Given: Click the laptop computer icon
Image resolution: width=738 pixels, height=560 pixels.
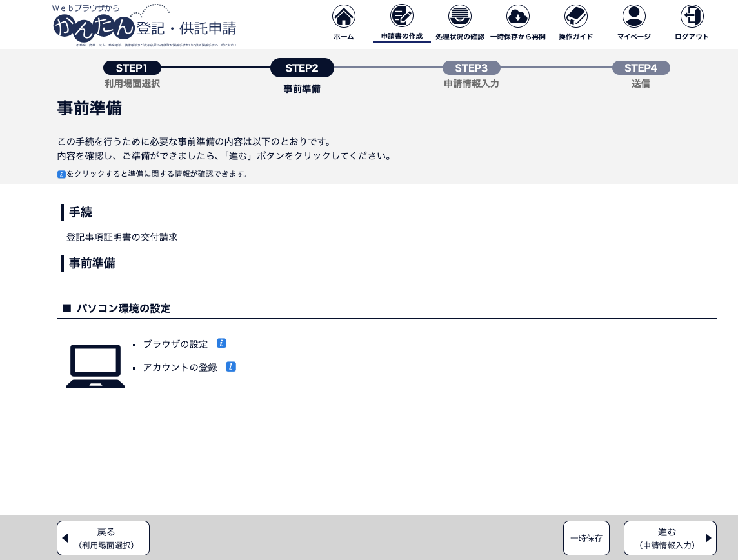Looking at the screenshot, I should [95, 366].
